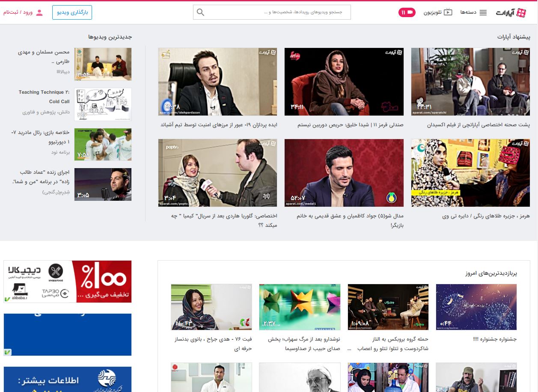Open Teaching Technique 2: Cold Call thumbnail
538x392 pixels.
pyautogui.click(x=103, y=104)
